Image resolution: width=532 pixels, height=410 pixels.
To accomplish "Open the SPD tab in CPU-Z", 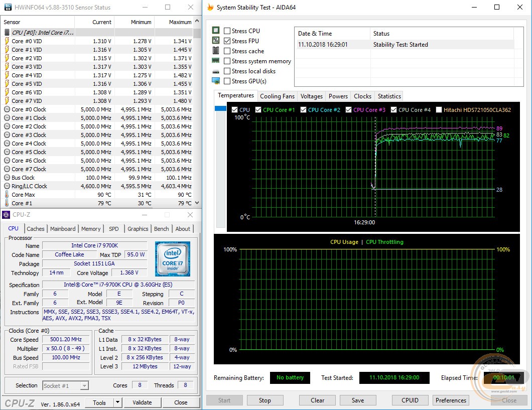I will tap(114, 229).
